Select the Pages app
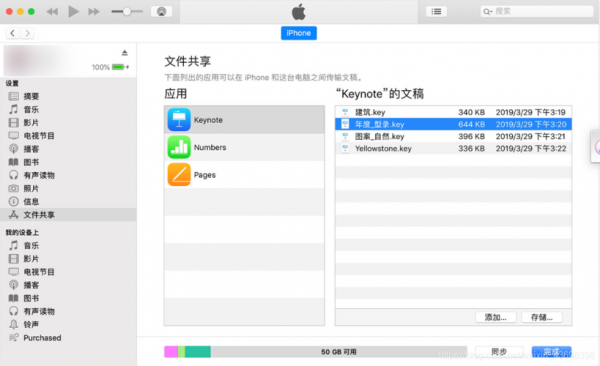Viewport: 600px width, 366px height. [245, 175]
